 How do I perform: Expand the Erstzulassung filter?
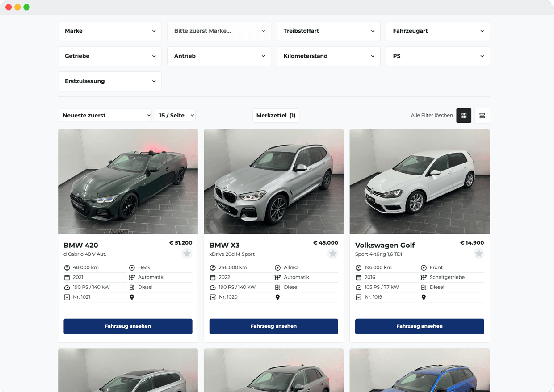click(110, 81)
